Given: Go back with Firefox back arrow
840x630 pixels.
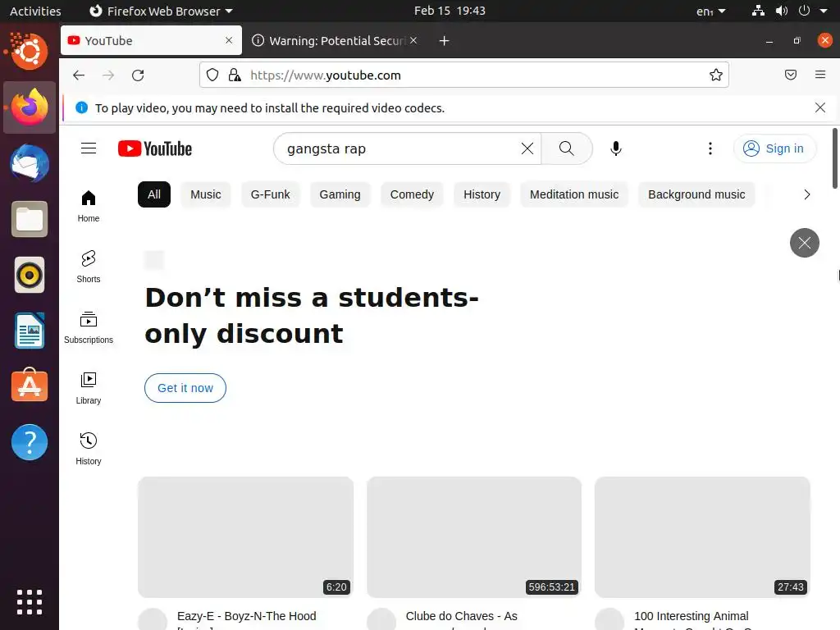Looking at the screenshot, I should coord(79,75).
